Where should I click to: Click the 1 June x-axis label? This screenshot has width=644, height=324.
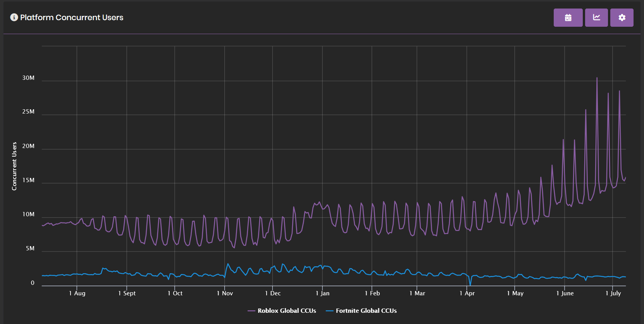click(x=565, y=293)
